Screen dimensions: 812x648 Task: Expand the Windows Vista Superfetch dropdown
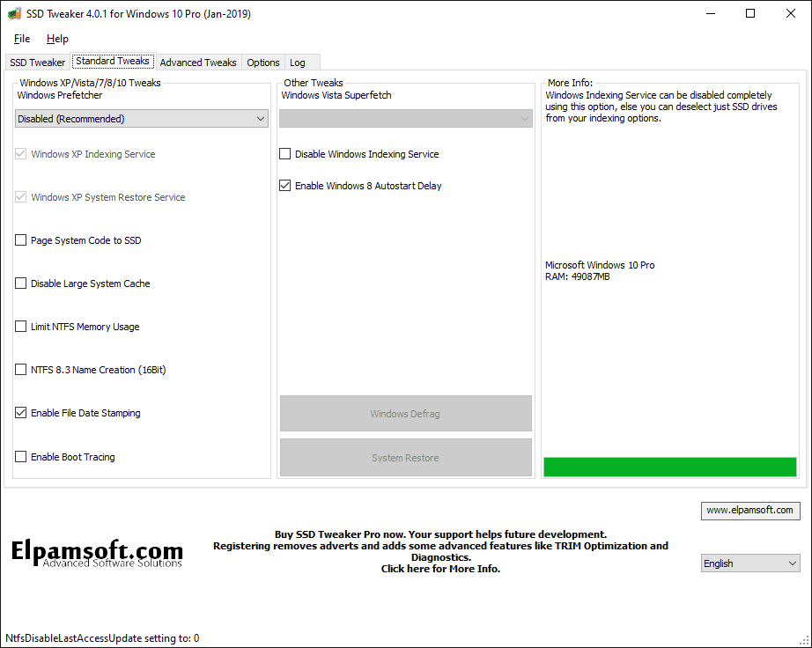click(405, 119)
